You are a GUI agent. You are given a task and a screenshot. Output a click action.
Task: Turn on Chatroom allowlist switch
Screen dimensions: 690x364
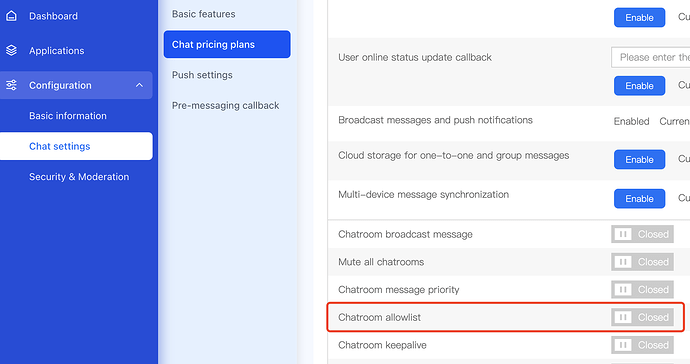click(x=642, y=317)
